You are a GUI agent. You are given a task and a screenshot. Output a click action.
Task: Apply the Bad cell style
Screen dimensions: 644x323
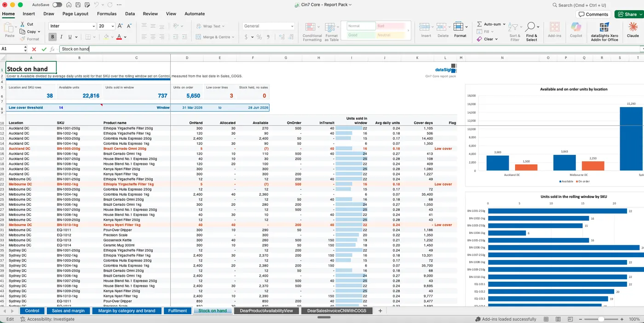click(x=391, y=26)
